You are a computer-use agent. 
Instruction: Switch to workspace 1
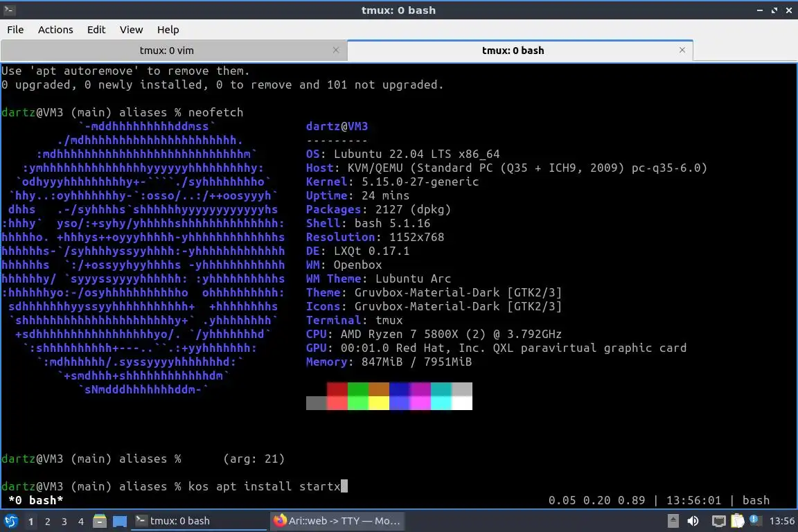pyautogui.click(x=31, y=522)
